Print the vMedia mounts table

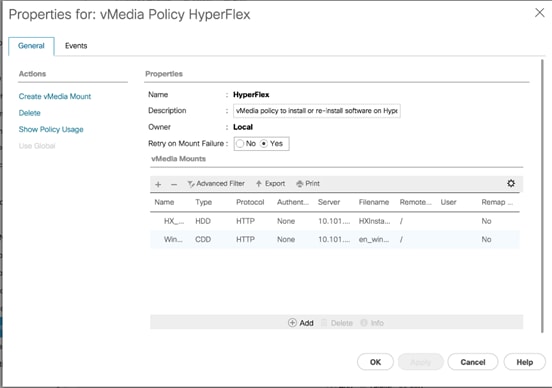308,183
